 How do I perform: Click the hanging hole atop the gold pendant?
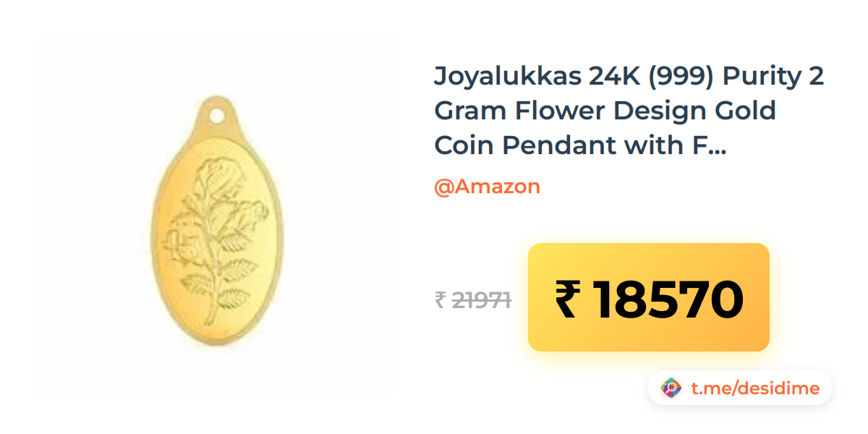216,115
